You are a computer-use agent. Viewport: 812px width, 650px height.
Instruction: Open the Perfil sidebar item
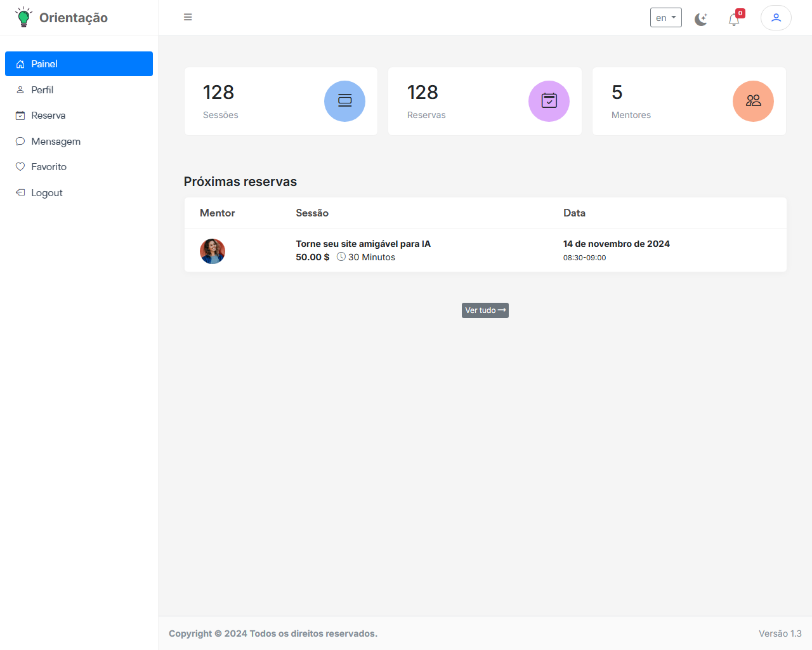click(42, 90)
